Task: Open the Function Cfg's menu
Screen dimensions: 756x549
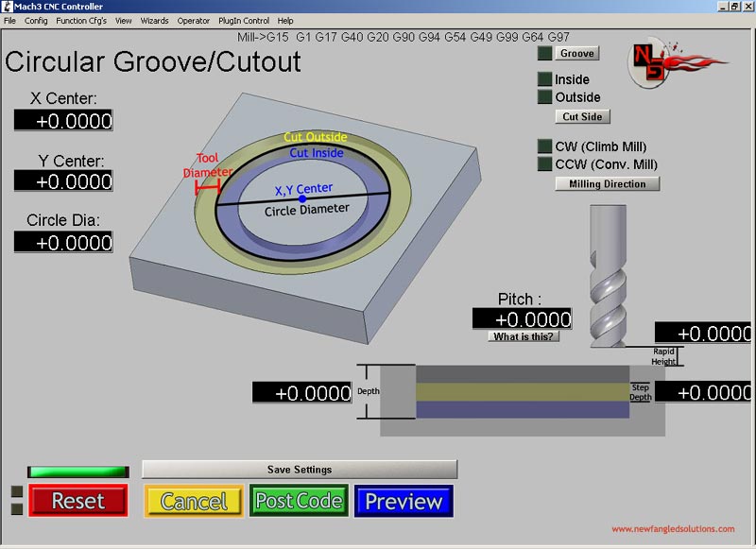Action: (x=81, y=21)
